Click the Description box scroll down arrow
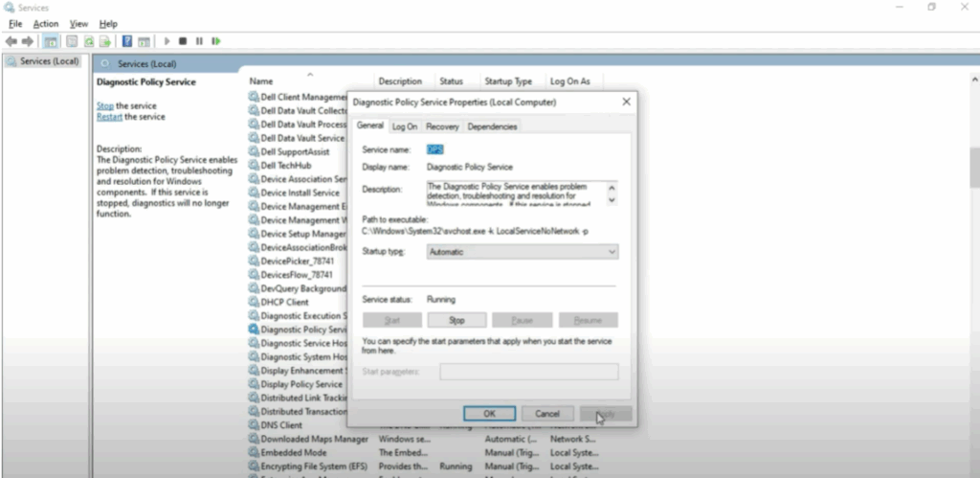 tap(612, 200)
